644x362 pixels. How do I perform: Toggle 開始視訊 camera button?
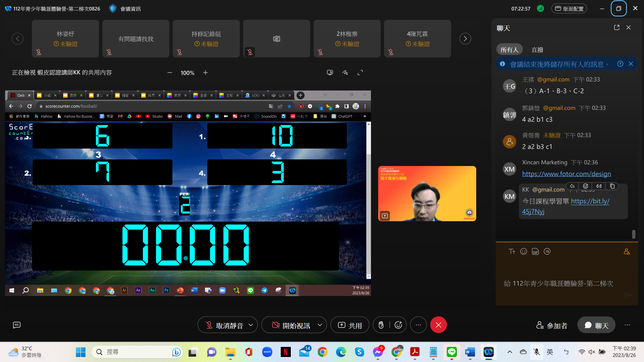290,325
